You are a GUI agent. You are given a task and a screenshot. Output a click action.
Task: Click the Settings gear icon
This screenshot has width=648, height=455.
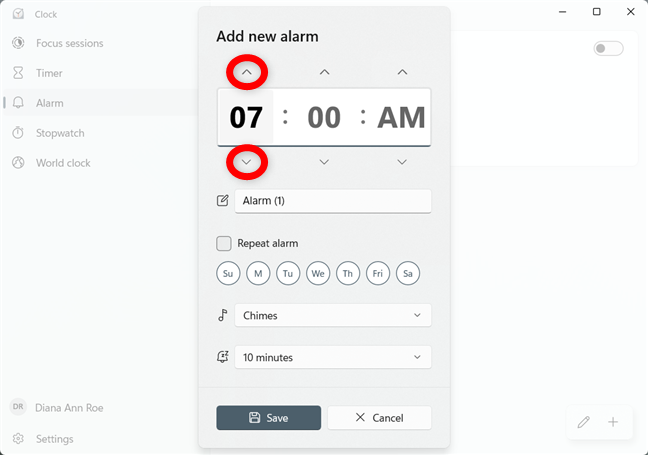point(18,438)
